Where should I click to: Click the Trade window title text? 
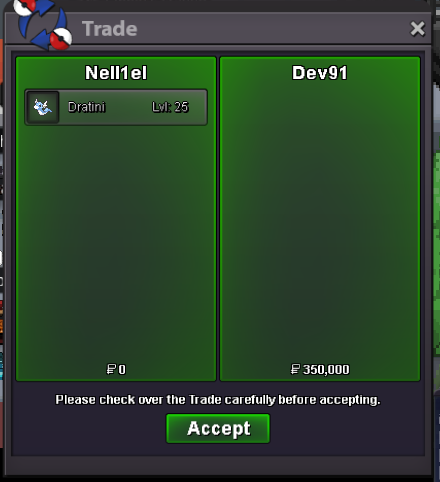click(110, 29)
